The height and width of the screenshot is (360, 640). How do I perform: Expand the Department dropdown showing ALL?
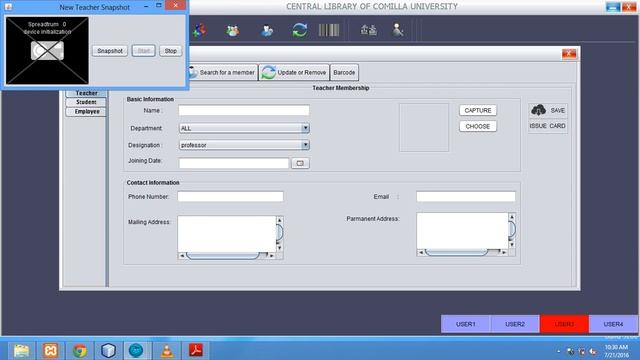point(305,128)
